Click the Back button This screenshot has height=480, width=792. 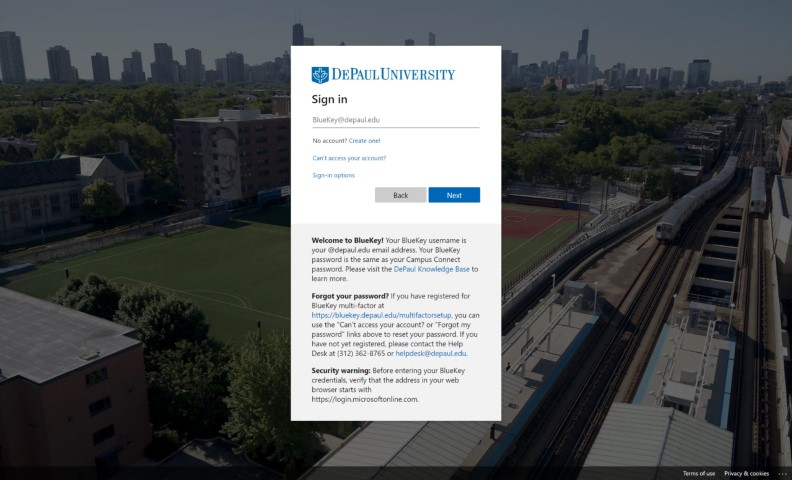click(x=401, y=195)
